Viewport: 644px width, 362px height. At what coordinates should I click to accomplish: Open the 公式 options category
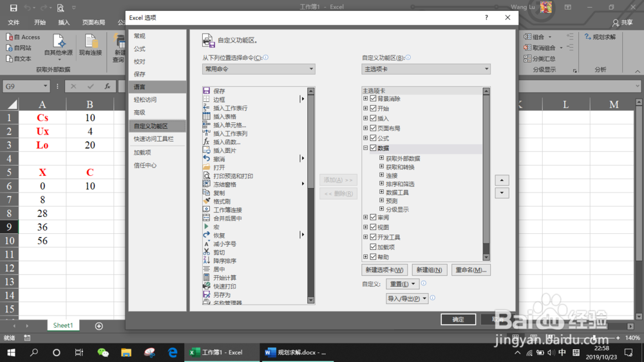pos(157,49)
